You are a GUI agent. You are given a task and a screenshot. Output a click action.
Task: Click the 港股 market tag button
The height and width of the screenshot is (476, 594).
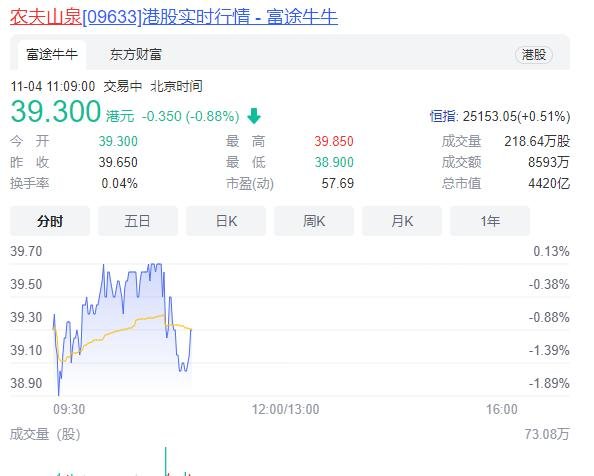pos(534,55)
